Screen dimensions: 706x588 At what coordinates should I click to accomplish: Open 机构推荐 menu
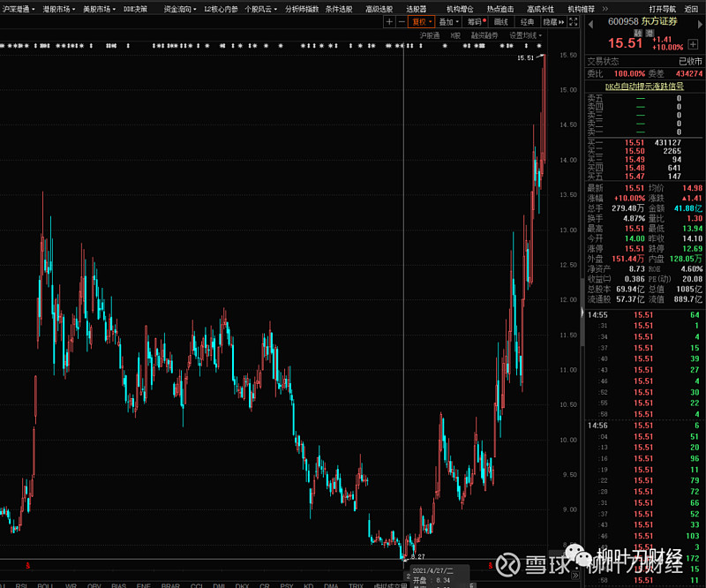[581, 9]
